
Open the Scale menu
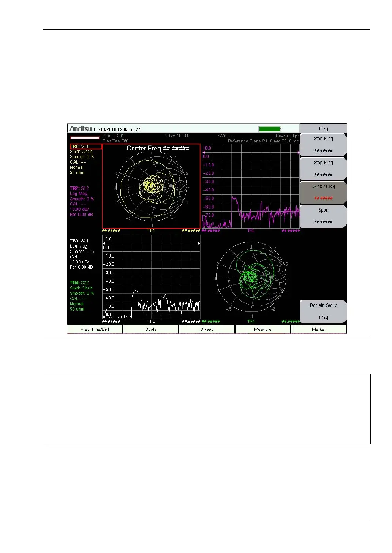click(151, 329)
